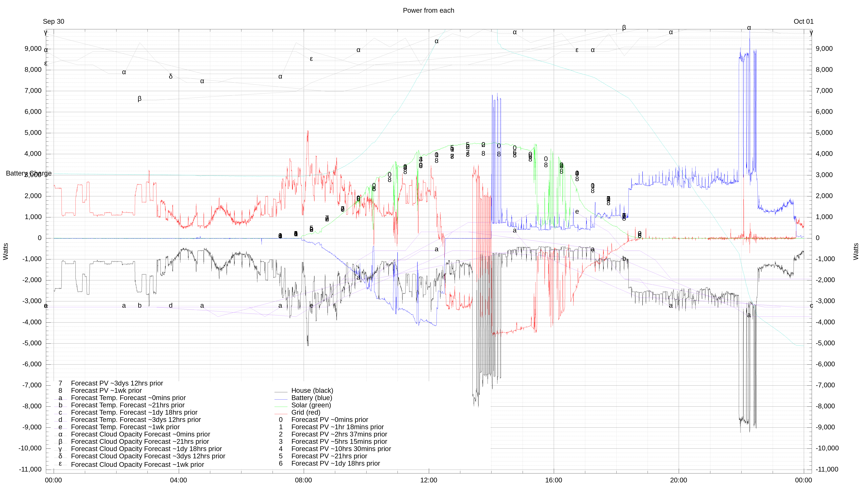
Task: Click legend "Forecast PV ~1dy 18hrs prior"
Action: click(335, 464)
